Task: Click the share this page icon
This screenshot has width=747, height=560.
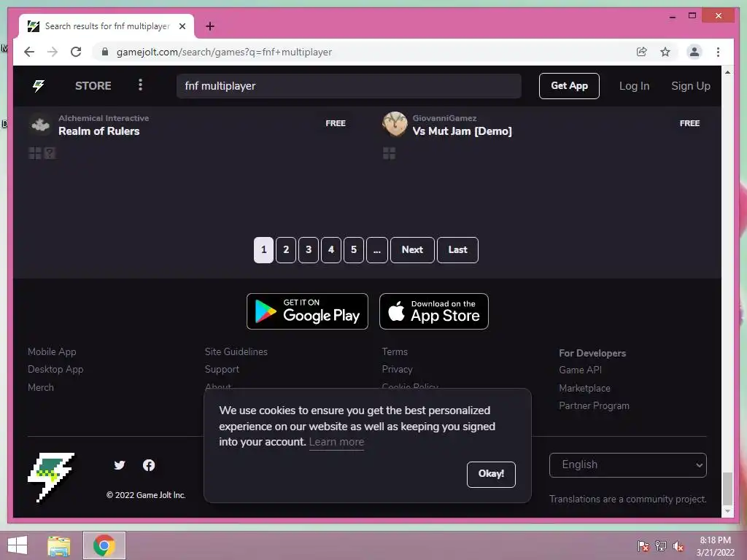Action: 642,52
